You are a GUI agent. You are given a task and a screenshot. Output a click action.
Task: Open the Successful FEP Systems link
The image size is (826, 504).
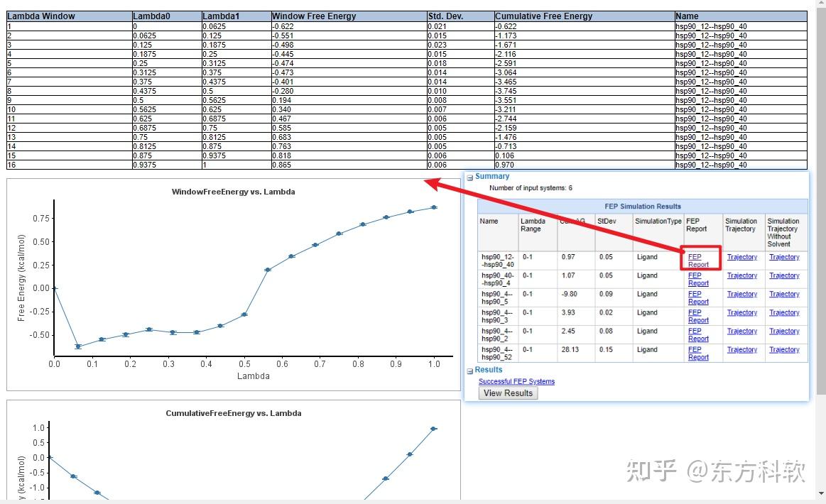click(516, 381)
